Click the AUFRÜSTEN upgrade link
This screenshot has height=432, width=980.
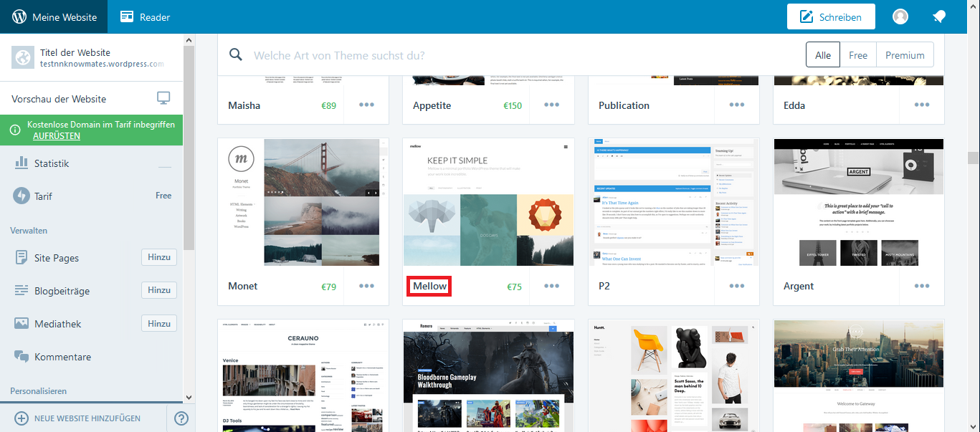point(57,136)
